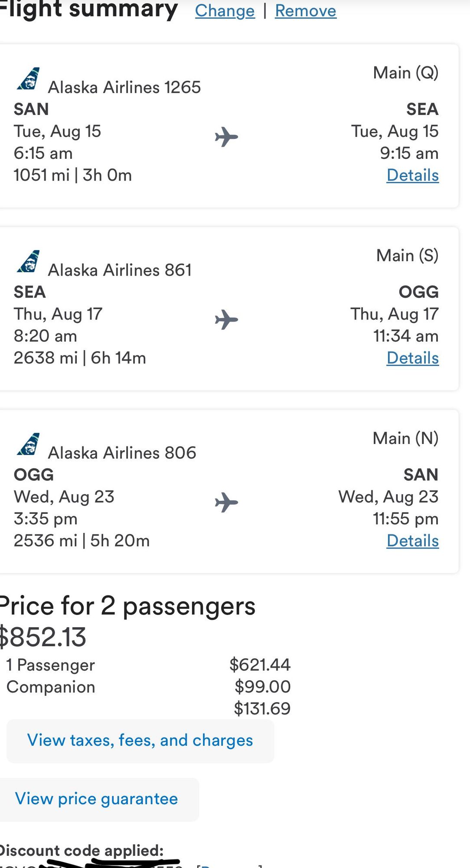Click the Alaska Airlines 806 tail logo
Screen dimensions: 470x868
29,444
